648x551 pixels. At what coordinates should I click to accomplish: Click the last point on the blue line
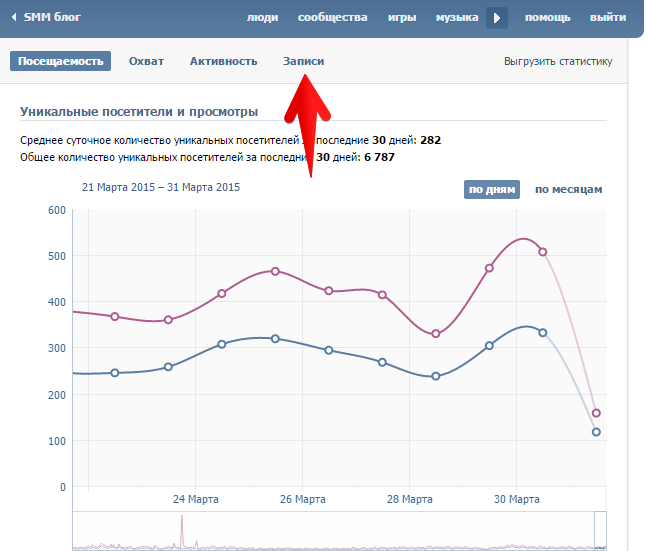point(596,432)
